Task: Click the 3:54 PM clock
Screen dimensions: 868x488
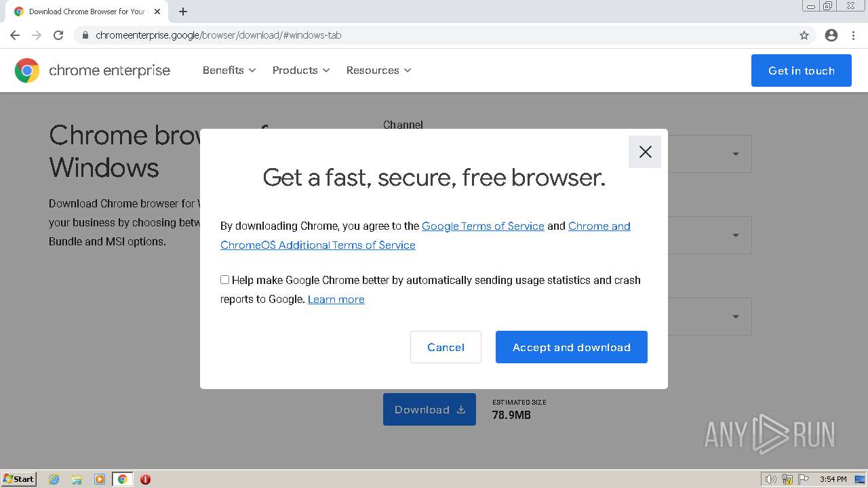Action: (x=833, y=479)
